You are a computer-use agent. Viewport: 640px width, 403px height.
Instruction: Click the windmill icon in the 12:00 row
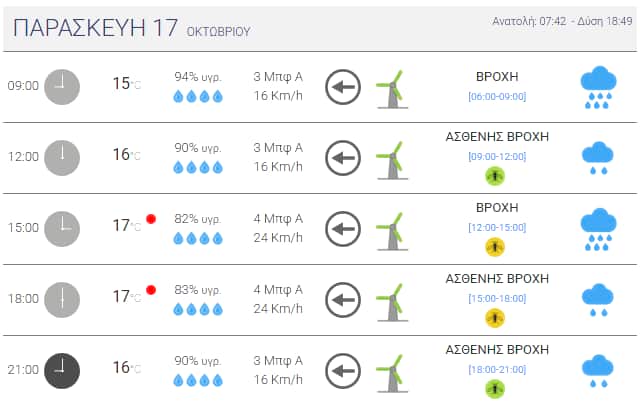coord(391,157)
